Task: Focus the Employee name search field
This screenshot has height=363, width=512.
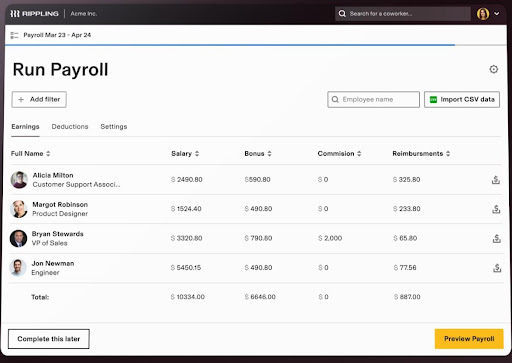Action: pyautogui.click(x=373, y=99)
